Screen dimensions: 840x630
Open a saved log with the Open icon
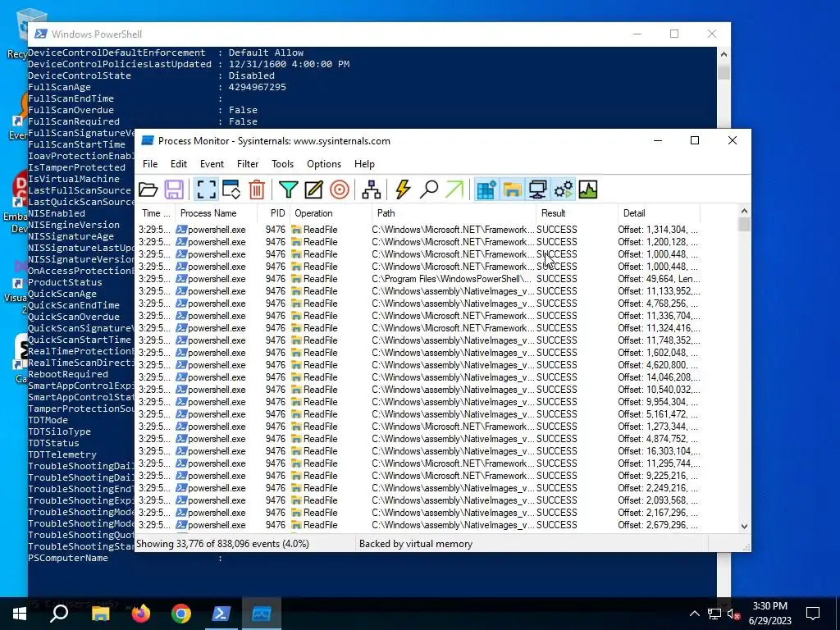tap(148, 189)
